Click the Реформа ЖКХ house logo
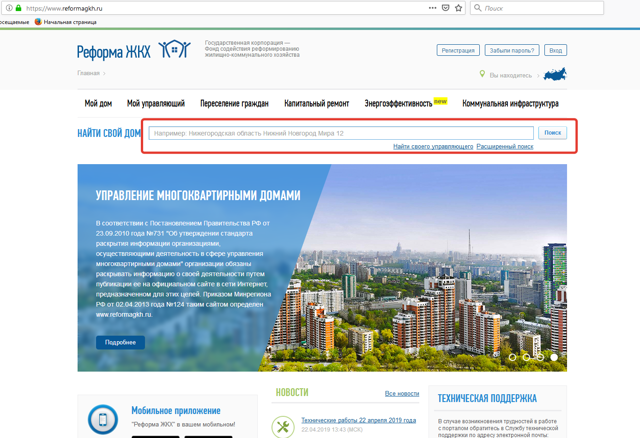This screenshot has width=640, height=438. [x=175, y=50]
